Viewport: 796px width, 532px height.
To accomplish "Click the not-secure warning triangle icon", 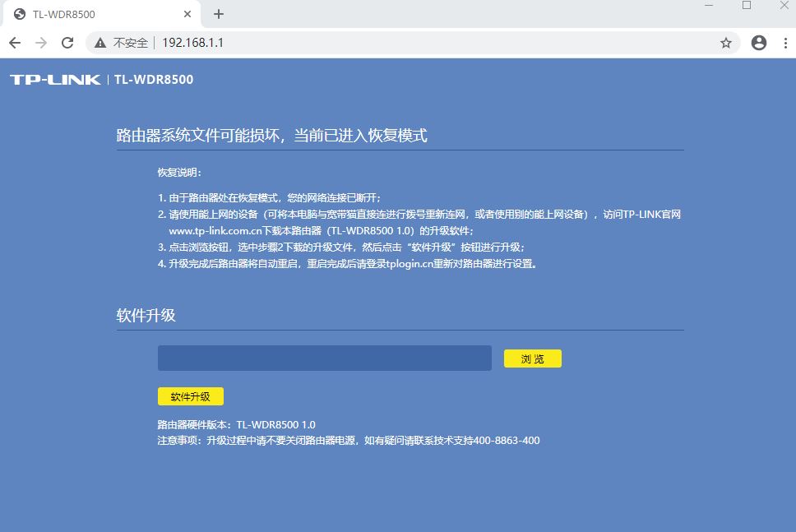I will (100, 43).
